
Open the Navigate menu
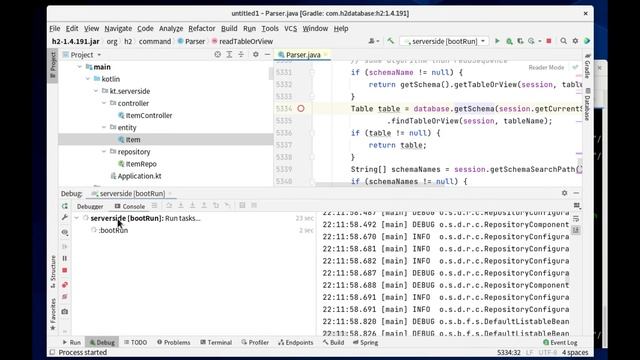[118, 28]
